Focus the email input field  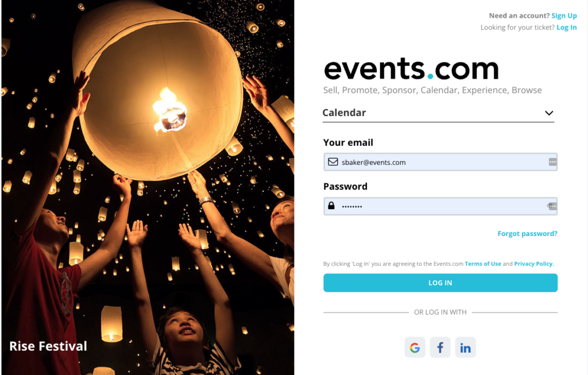coord(440,162)
